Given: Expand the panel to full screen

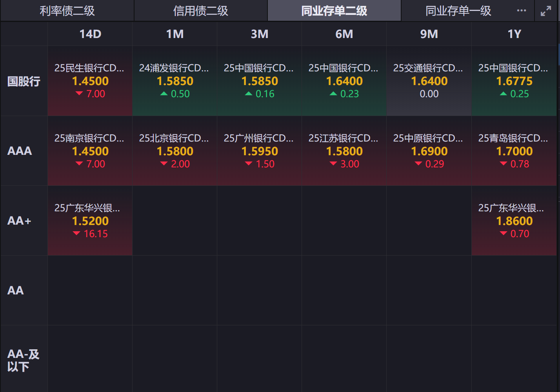Looking at the screenshot, I should [545, 11].
